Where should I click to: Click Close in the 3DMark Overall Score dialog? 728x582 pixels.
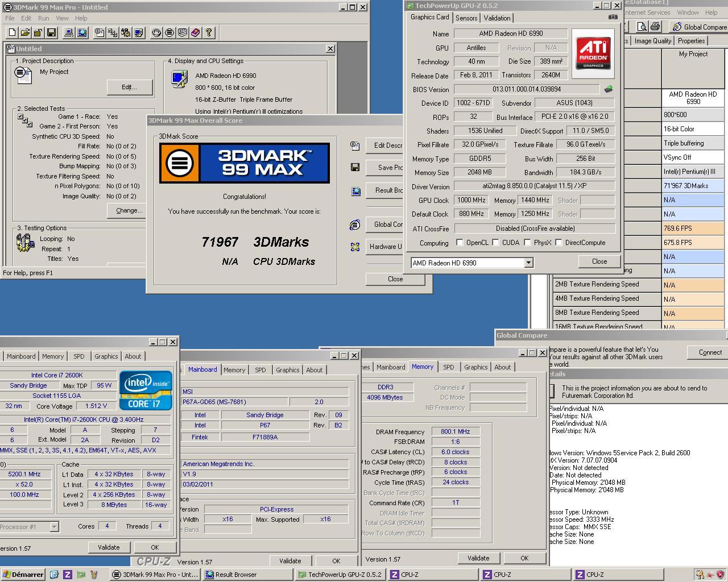[x=395, y=279]
